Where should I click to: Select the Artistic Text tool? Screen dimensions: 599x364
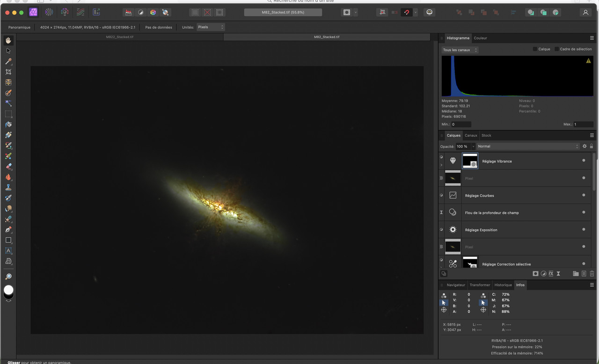point(8,251)
